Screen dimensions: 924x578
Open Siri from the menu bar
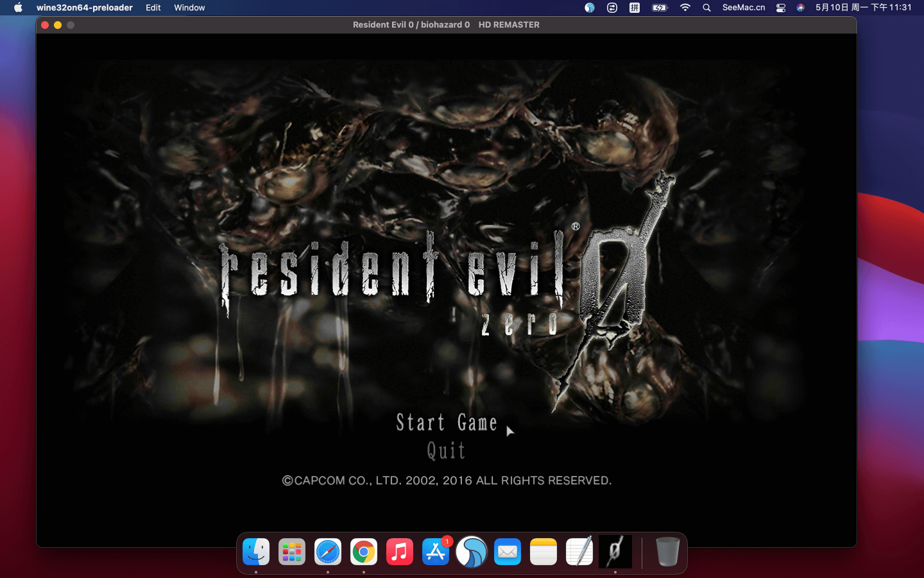tap(801, 8)
